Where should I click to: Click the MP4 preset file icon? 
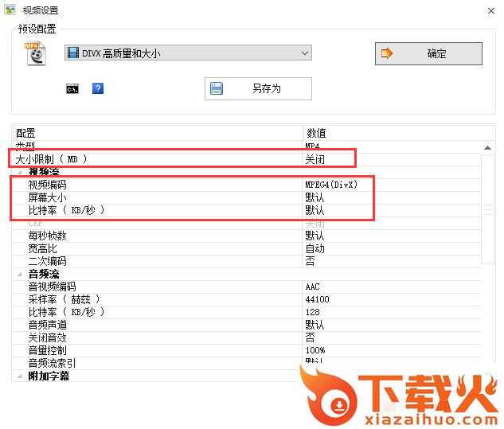pyautogui.click(x=36, y=53)
